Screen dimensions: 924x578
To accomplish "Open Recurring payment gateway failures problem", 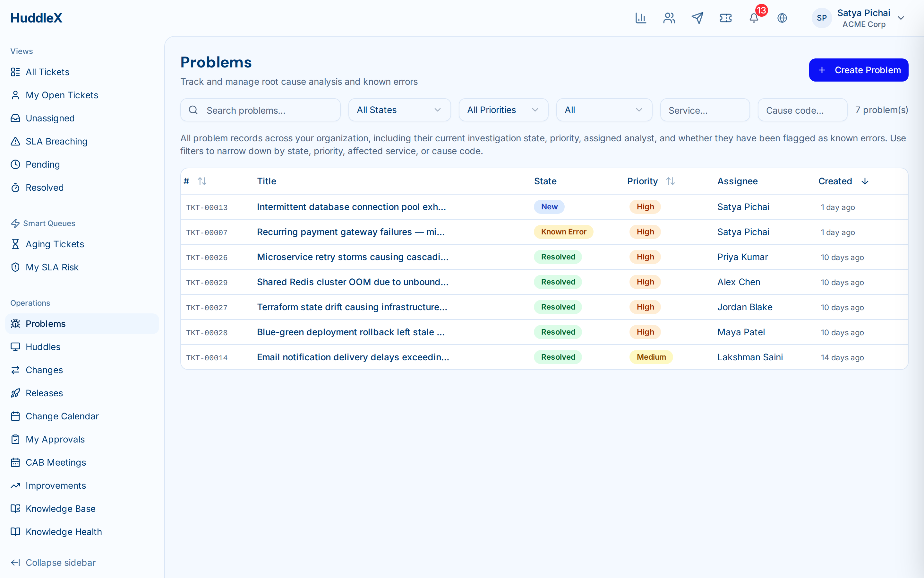I will tap(350, 232).
